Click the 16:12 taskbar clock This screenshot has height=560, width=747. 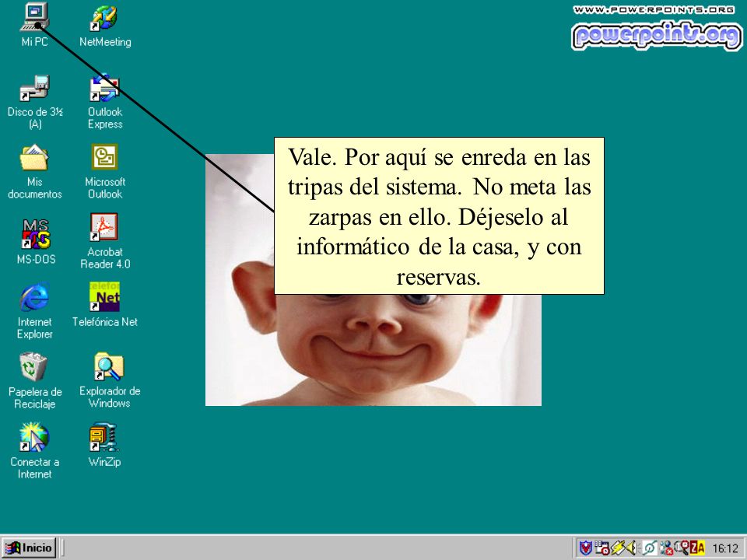(x=725, y=548)
